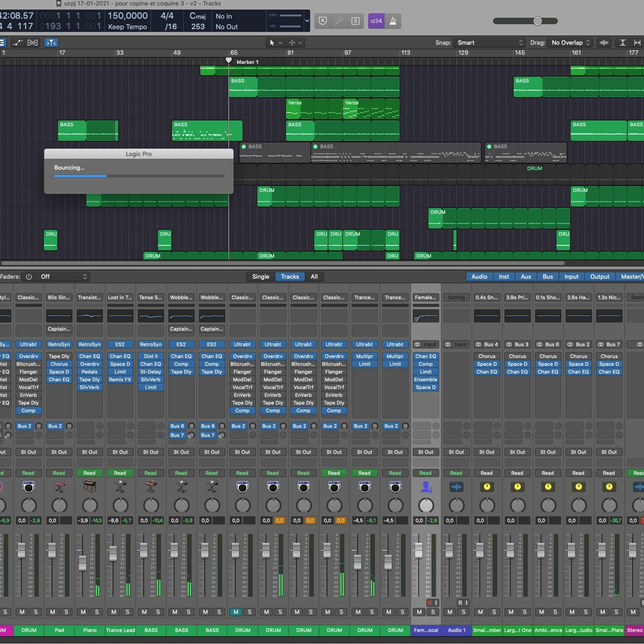Mute the Pad channel strip
Viewport: 644px width, 644px height.
(52, 612)
